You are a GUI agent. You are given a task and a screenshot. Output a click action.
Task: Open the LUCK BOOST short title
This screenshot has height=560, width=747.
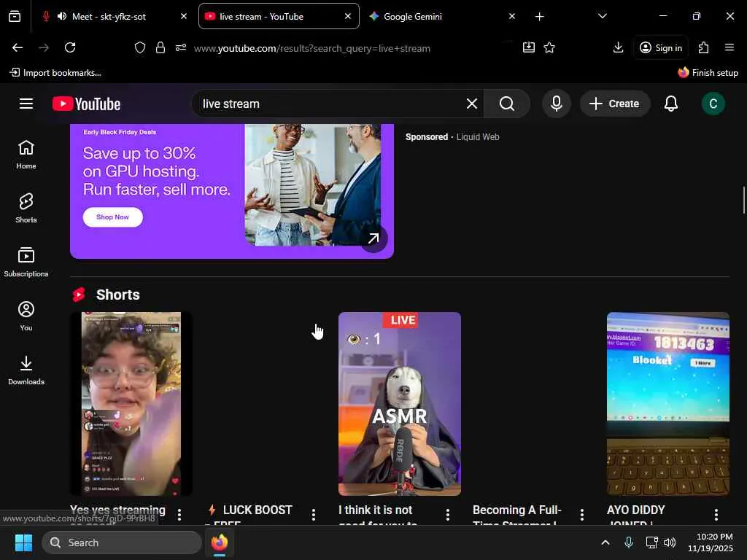point(249,514)
